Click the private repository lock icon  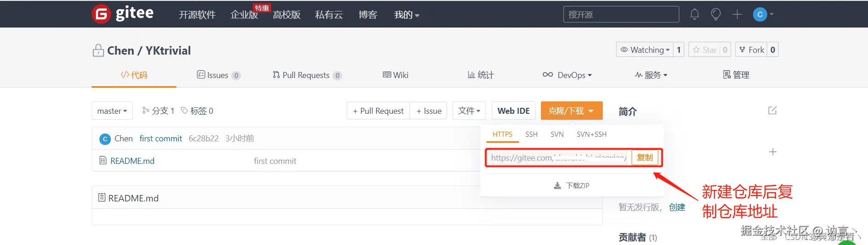(x=98, y=50)
